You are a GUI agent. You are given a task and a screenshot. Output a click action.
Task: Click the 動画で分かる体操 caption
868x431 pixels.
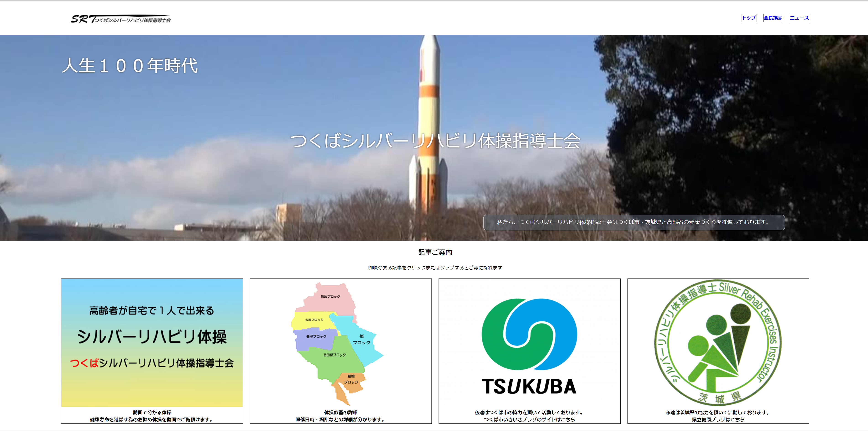152,412
